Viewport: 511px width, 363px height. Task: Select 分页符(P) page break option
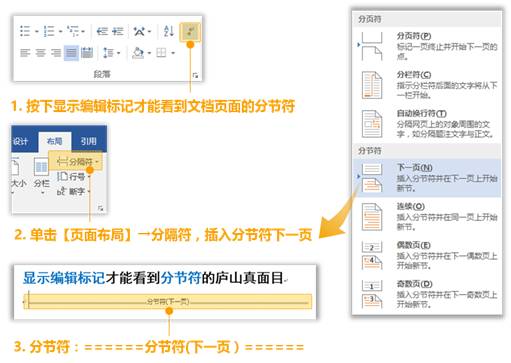pyautogui.click(x=427, y=46)
